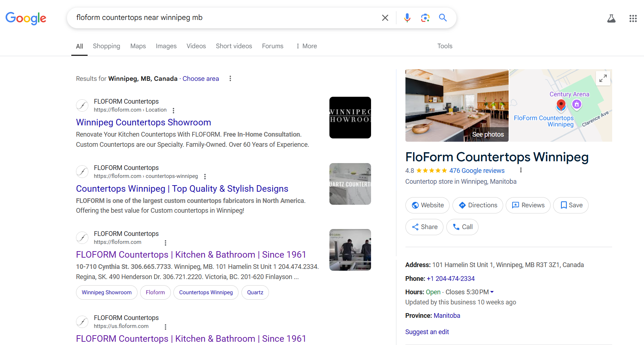Screen dimensions: 644x345
Task: Open options for Winnipeg Countertops Showroom result
Action: [x=173, y=111]
